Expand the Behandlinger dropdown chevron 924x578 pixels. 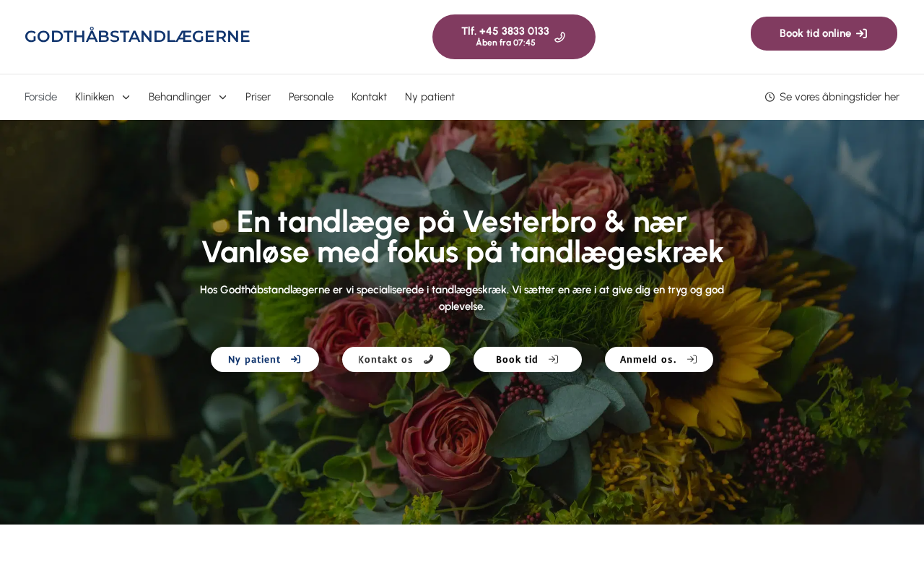coord(222,97)
